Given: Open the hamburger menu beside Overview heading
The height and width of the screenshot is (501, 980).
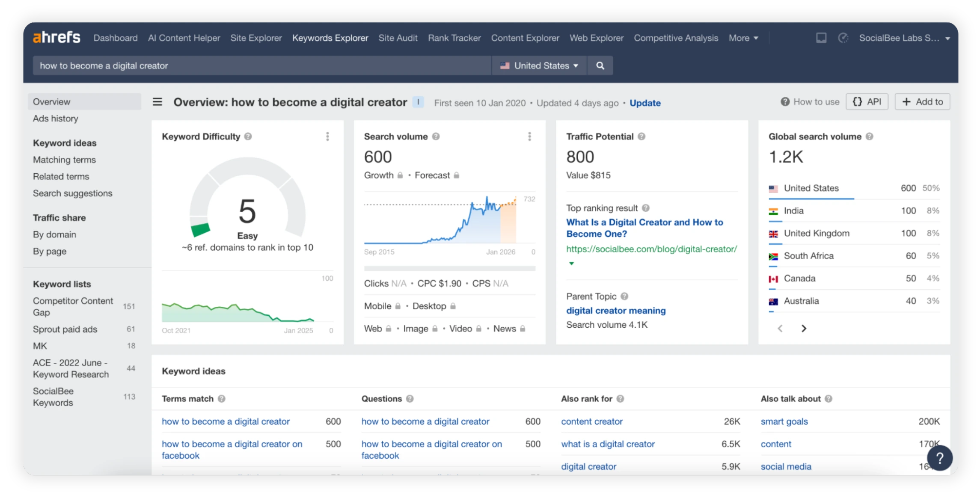Looking at the screenshot, I should coord(157,102).
